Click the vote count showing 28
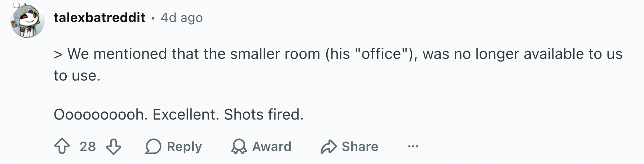This screenshot has height=164, width=644. [x=88, y=146]
